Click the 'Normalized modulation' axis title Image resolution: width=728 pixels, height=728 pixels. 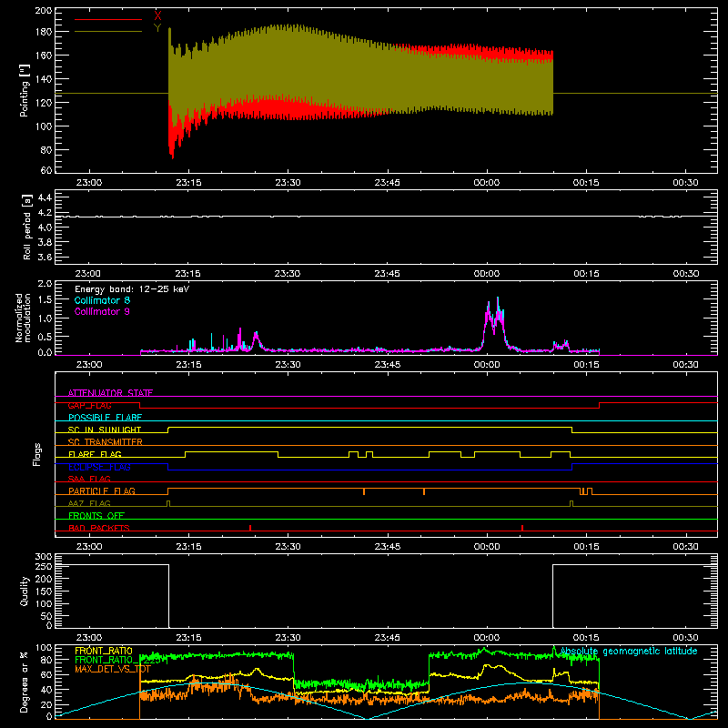[x=24, y=318]
